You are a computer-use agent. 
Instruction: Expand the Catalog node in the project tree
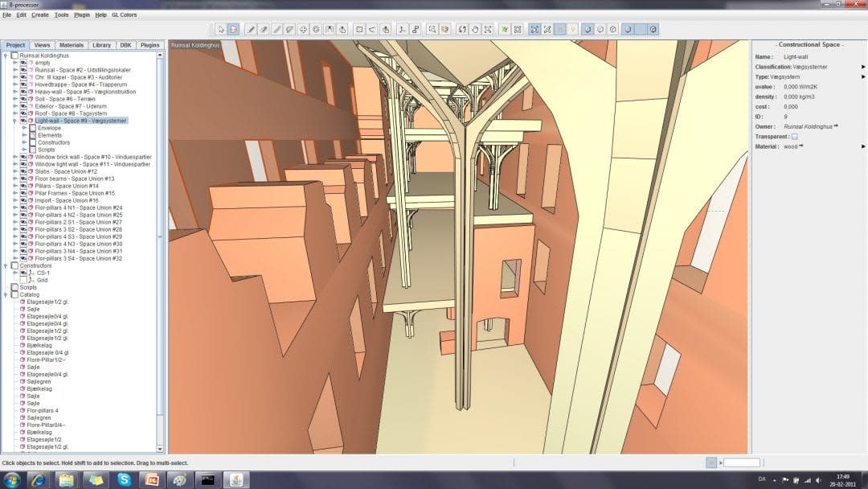coord(6,294)
